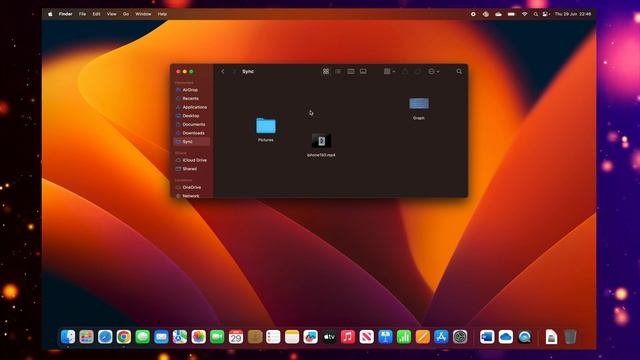This screenshot has width=640, height=360.
Task: Open Desktop in the Finder sidebar
Action: pos(191,116)
